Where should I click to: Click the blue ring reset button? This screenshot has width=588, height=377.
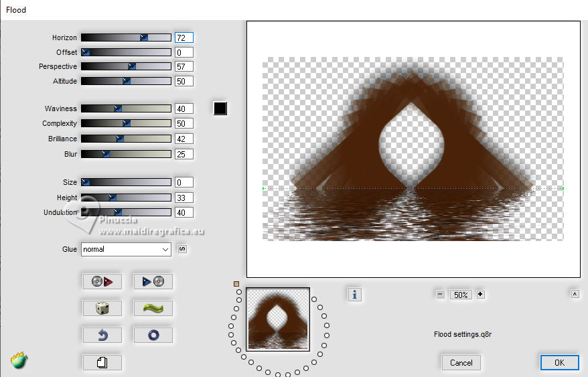point(153,335)
